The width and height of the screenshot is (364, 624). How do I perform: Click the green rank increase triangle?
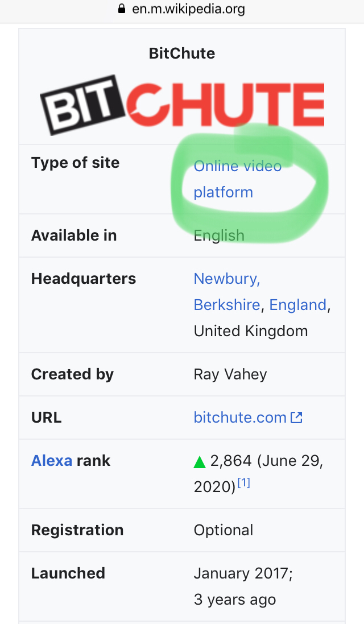(199, 462)
